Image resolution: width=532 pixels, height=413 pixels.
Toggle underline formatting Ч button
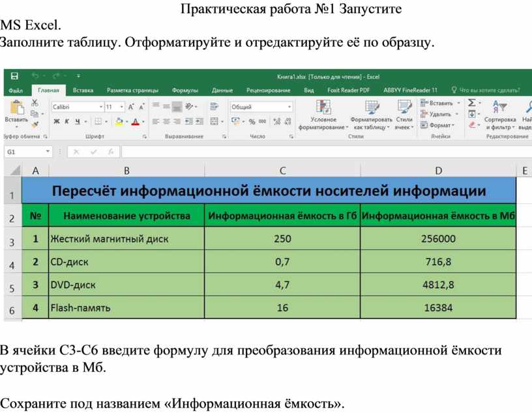coord(77,122)
